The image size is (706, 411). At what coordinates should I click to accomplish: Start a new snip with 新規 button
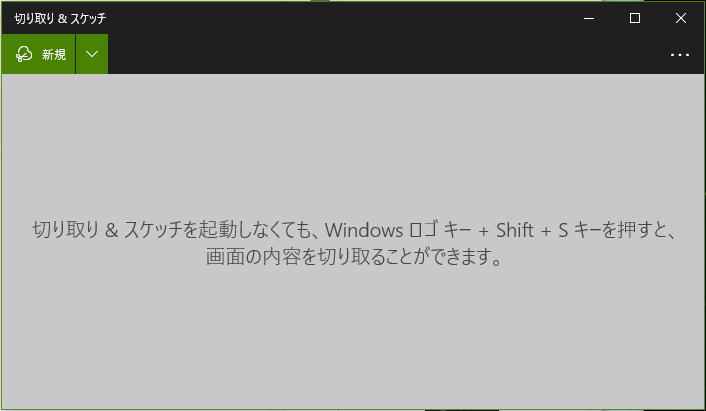pos(38,54)
